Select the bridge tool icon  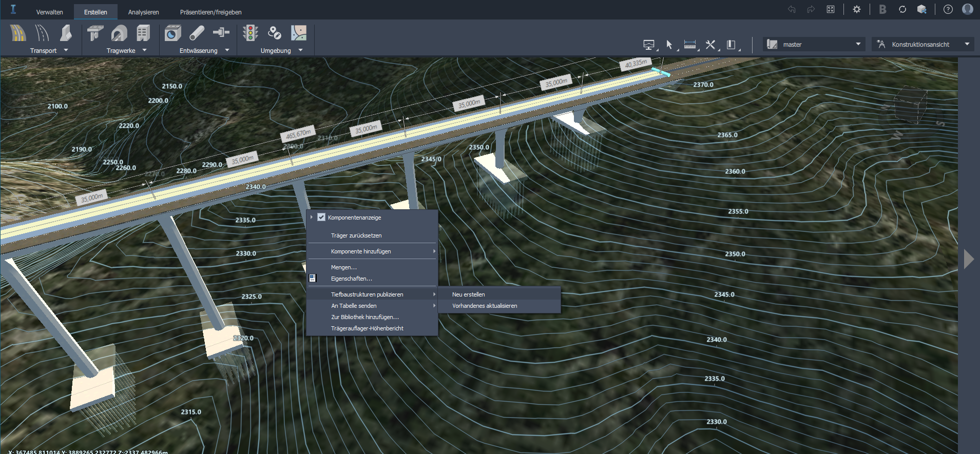tap(95, 33)
